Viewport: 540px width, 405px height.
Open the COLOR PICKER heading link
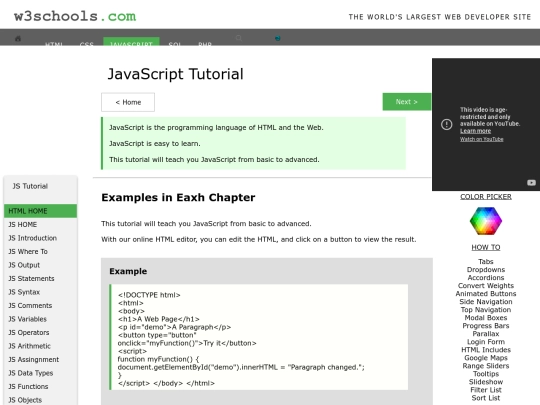tap(486, 197)
